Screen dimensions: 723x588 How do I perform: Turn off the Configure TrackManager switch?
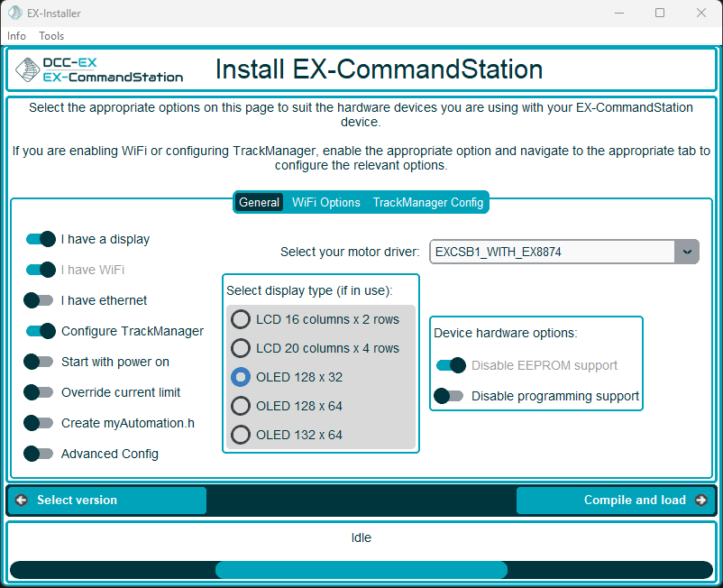41,331
